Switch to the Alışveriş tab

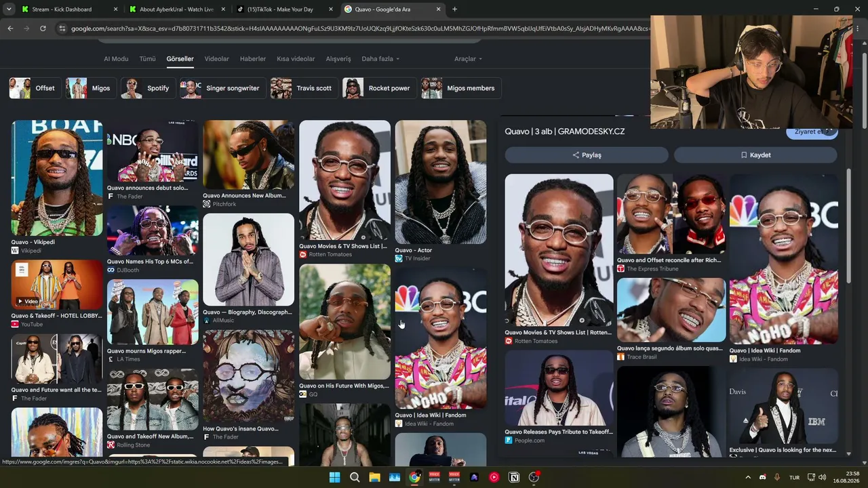[x=338, y=59]
